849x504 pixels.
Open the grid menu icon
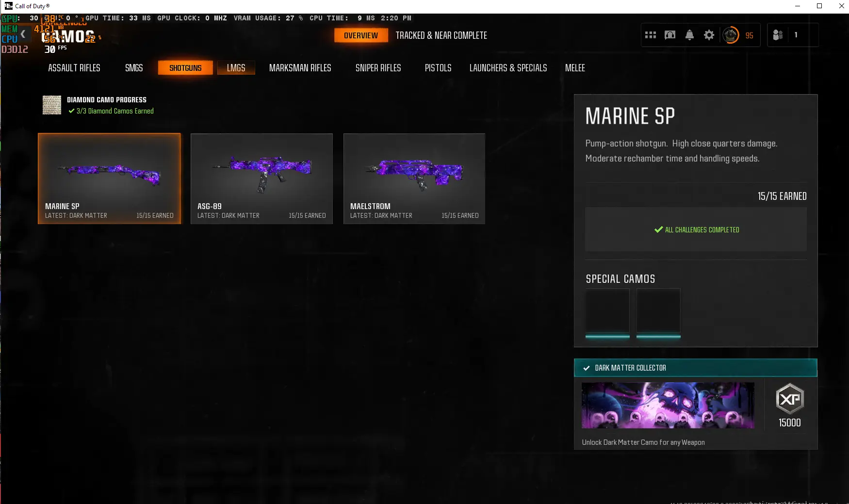[x=651, y=35]
